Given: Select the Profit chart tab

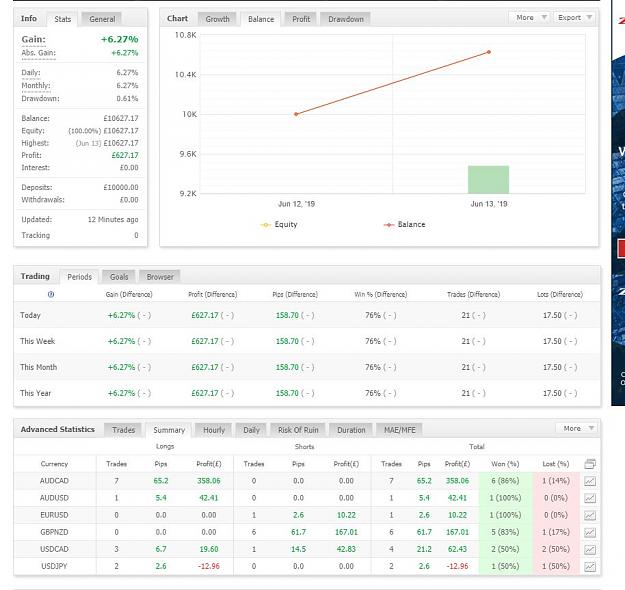Looking at the screenshot, I should click(x=301, y=19).
